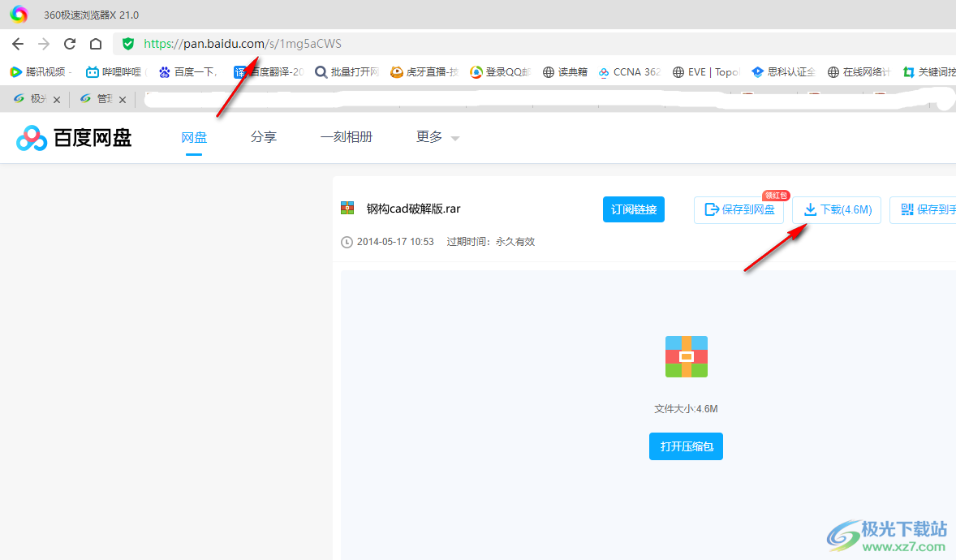The image size is (956, 560).
Task: Click the RAR archive file icon beside the filename
Action: (x=347, y=208)
